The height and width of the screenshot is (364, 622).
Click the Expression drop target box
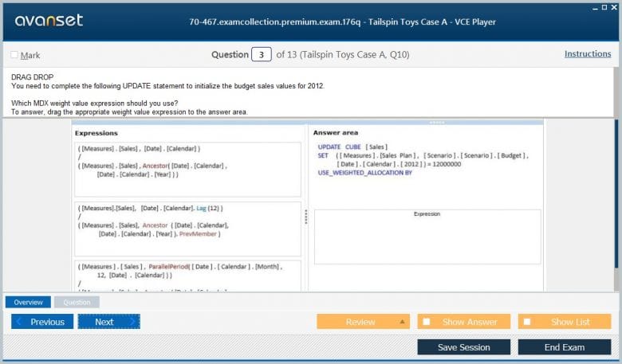427,237
